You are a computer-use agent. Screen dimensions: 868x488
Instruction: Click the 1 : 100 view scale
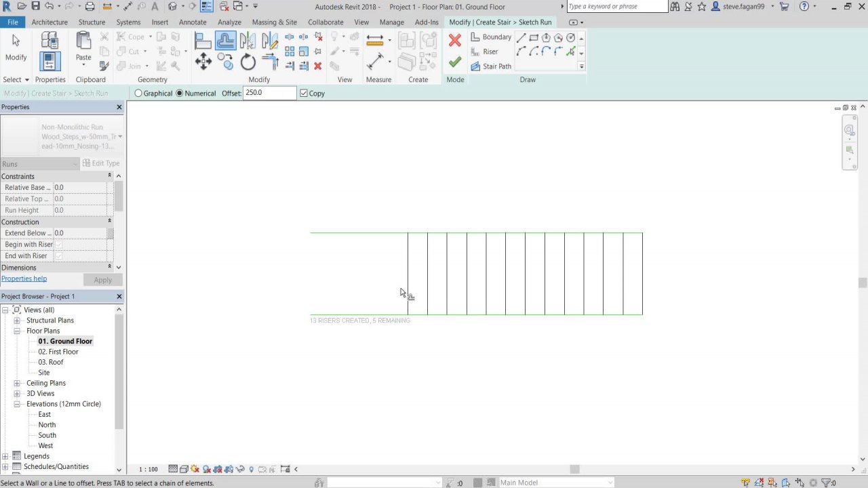click(x=148, y=469)
